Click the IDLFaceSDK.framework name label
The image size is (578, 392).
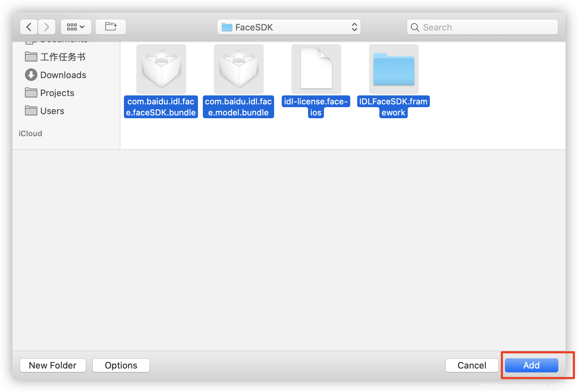click(x=394, y=107)
